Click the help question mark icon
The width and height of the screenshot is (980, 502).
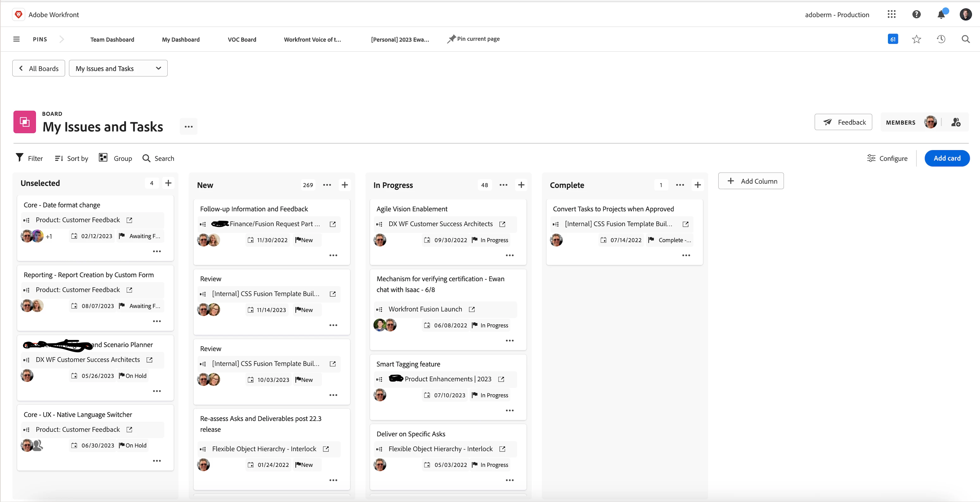(916, 15)
